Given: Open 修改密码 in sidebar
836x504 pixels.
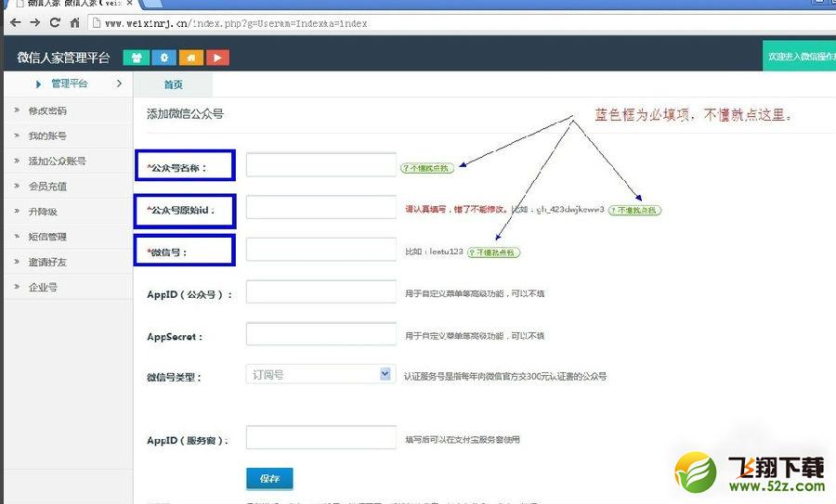Looking at the screenshot, I should (x=47, y=110).
